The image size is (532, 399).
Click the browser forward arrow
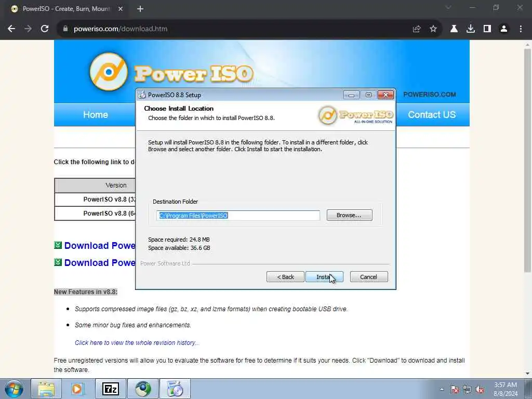coord(28,29)
